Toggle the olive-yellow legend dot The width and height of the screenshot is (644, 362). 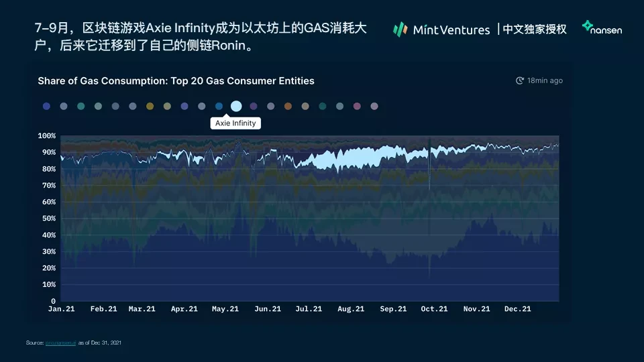pyautogui.click(x=150, y=107)
